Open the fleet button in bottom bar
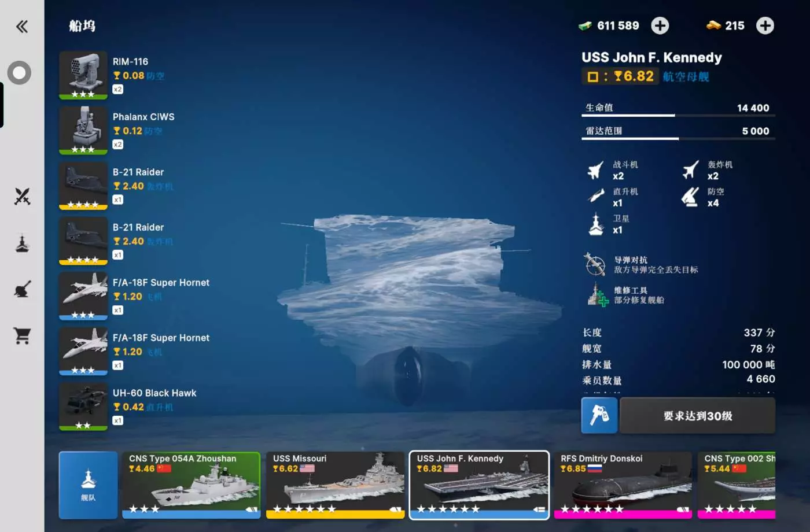810x532 pixels. 88,485
